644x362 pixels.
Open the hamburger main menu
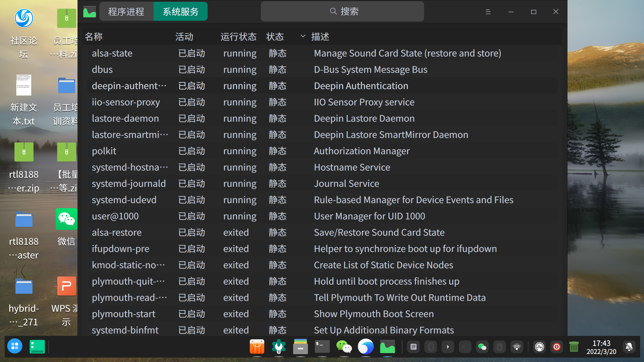(488, 12)
